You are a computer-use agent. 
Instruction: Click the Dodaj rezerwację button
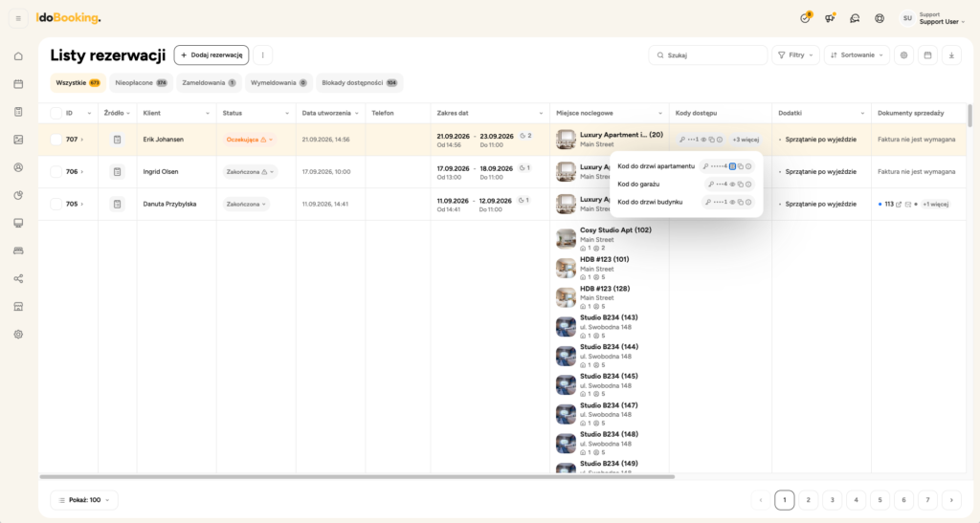212,54
